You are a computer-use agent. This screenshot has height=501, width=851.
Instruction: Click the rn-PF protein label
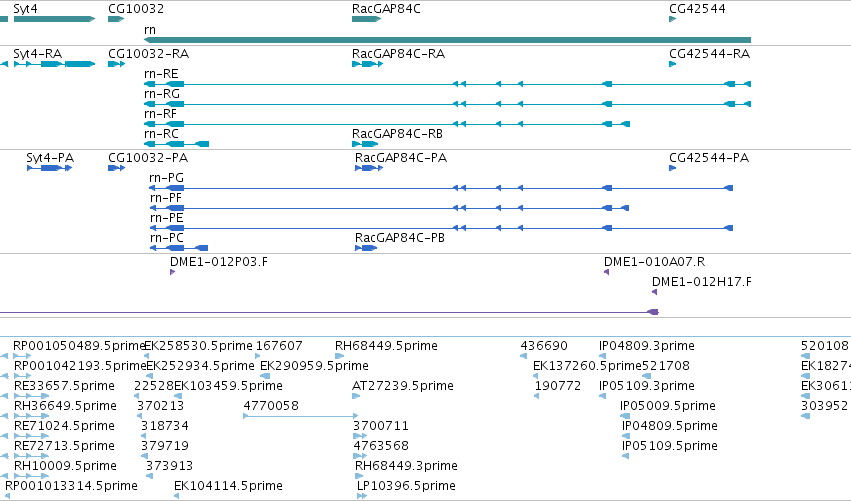[x=166, y=198]
